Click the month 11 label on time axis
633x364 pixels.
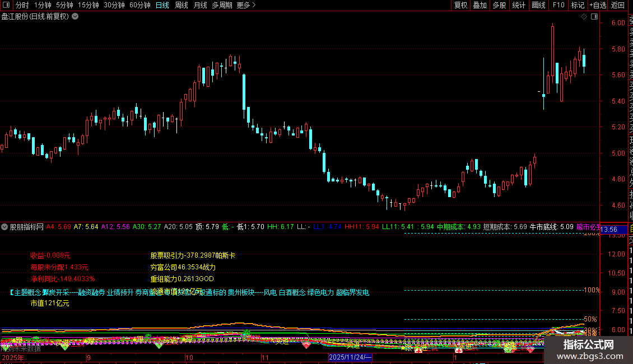click(265, 357)
